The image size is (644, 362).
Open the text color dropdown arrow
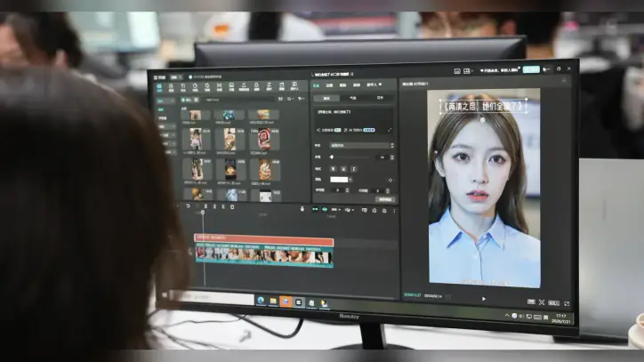click(350, 180)
